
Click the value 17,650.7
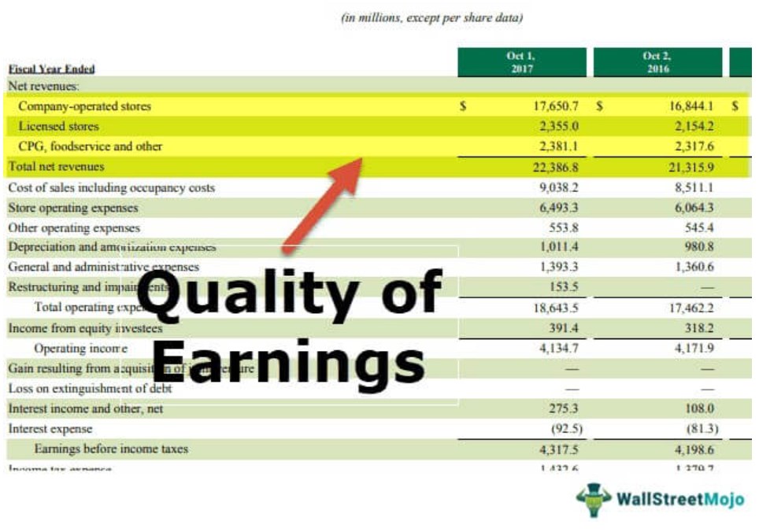[556, 106]
